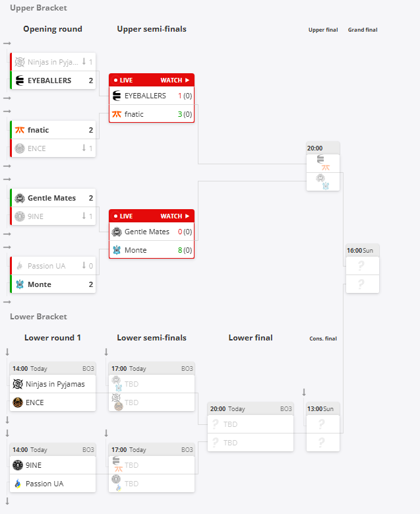Watch the live EYEBALLERS vs fnatic match
The width and height of the screenshot is (420, 514).
[175, 80]
